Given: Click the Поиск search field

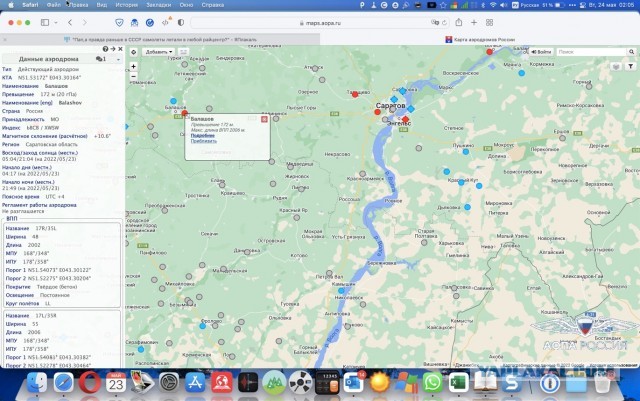Looking at the screenshot, I should pyautogui.click(x=591, y=52).
